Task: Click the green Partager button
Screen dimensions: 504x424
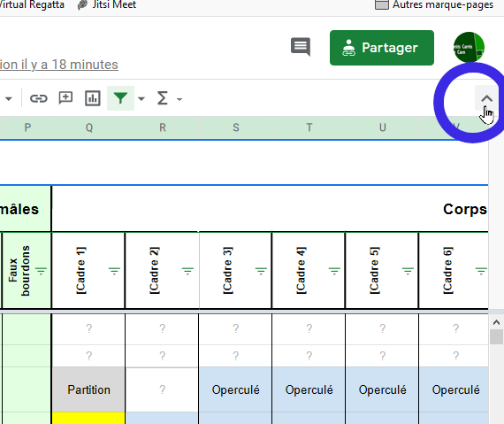Action: coord(382,48)
